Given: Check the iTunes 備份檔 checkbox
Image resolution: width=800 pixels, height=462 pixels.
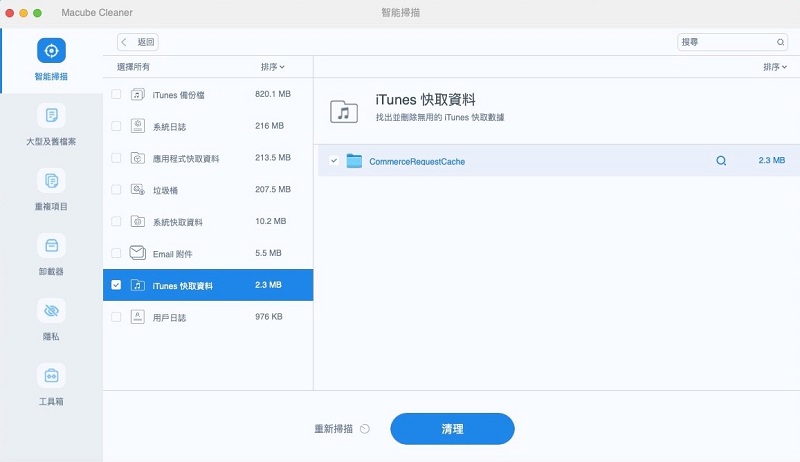Looking at the screenshot, I should click(116, 94).
